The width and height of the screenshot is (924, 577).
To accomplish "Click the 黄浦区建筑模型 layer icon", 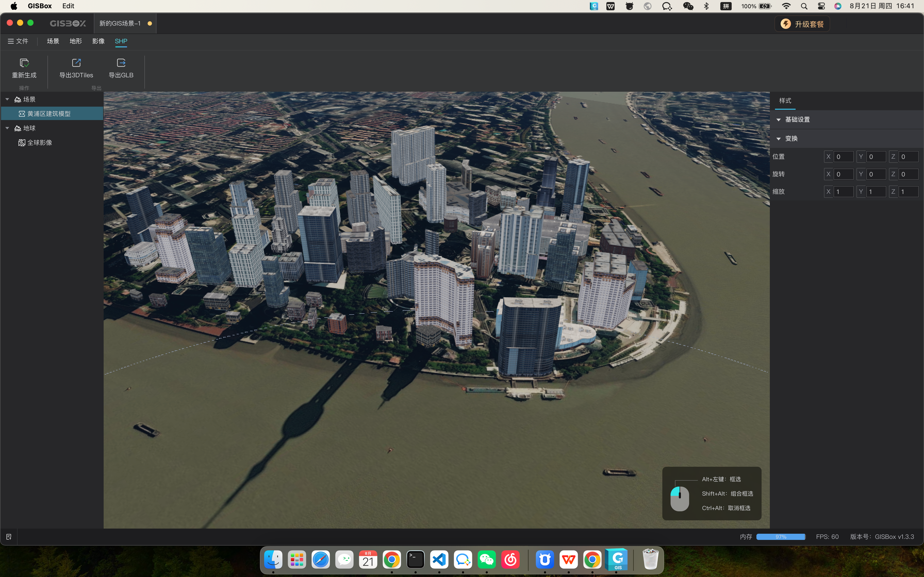I will coord(22,114).
